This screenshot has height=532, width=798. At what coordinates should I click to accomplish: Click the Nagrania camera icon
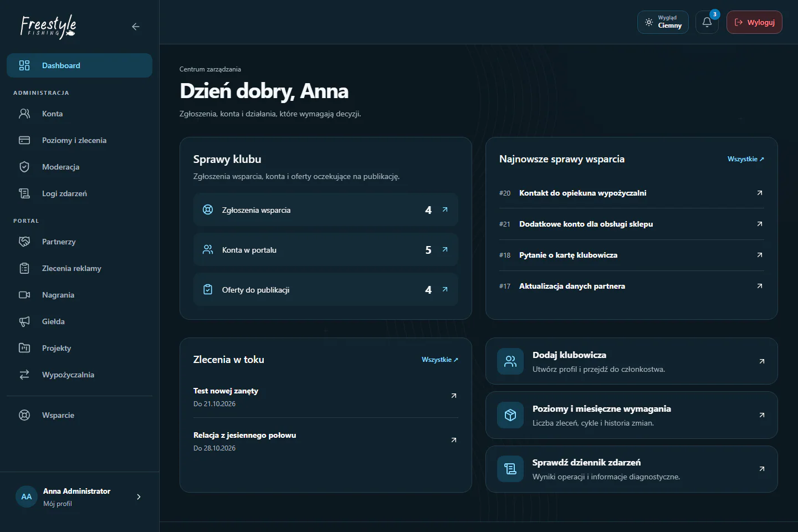pos(24,295)
